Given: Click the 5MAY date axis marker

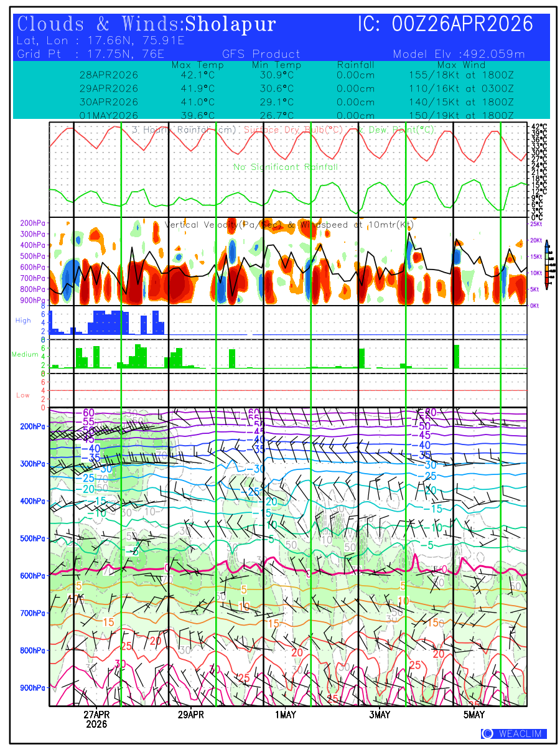Looking at the screenshot, I should pos(475,715).
